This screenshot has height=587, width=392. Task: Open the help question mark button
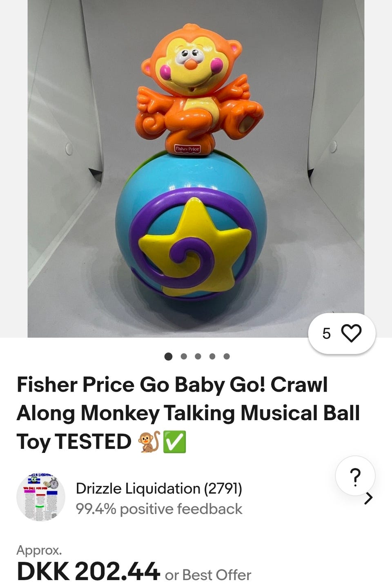click(x=355, y=476)
